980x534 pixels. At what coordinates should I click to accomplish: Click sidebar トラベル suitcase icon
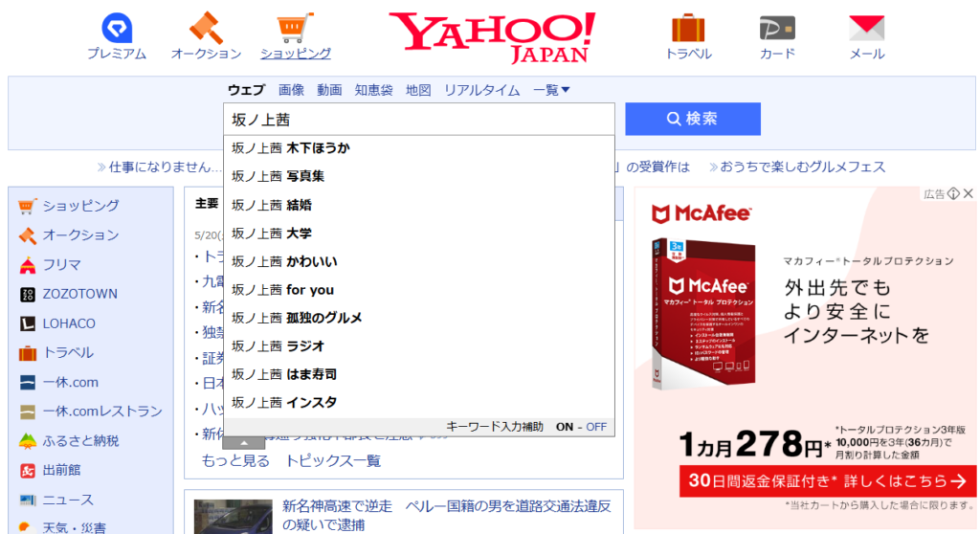click(x=28, y=353)
